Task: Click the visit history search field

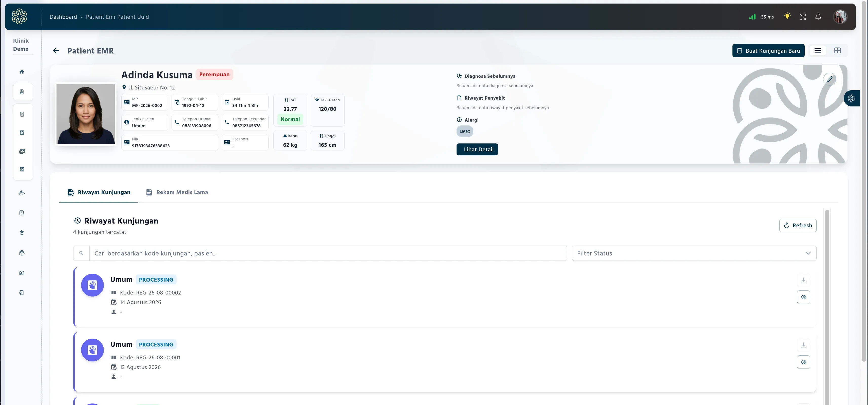Action: (x=328, y=253)
